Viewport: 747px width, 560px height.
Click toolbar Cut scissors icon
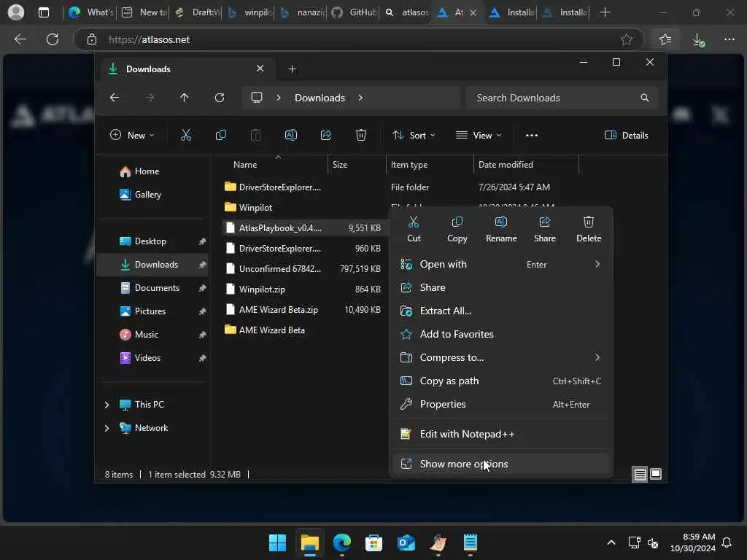(186, 135)
